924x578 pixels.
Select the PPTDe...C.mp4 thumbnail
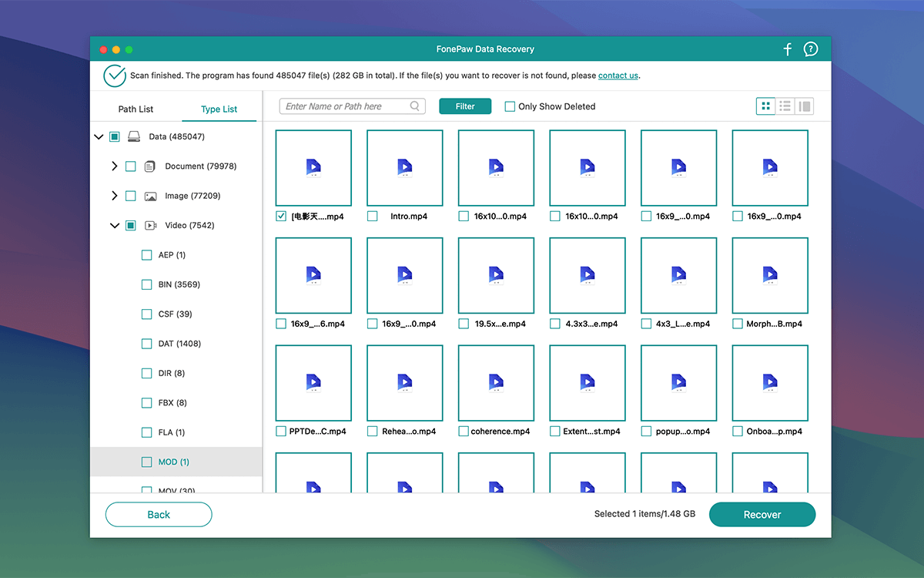[x=313, y=383]
